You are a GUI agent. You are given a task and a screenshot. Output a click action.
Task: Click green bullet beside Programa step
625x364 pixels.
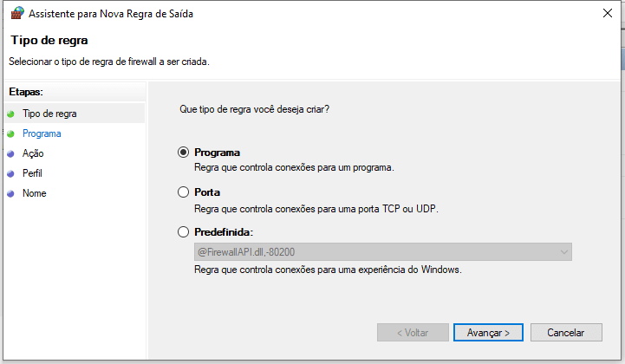(10, 134)
